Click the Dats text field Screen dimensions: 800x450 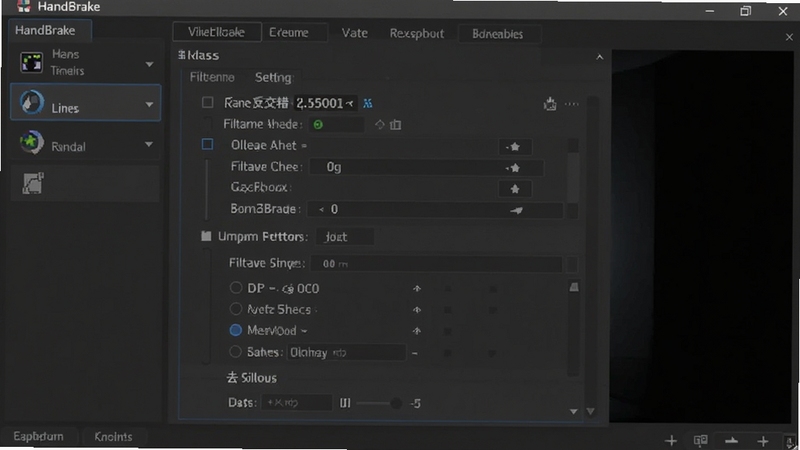point(296,403)
